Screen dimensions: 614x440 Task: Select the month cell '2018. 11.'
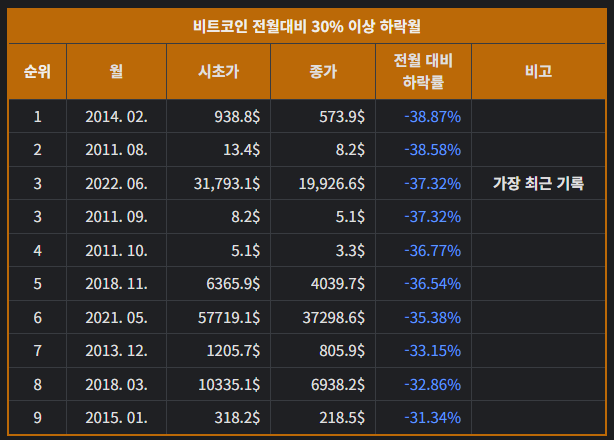(116, 284)
